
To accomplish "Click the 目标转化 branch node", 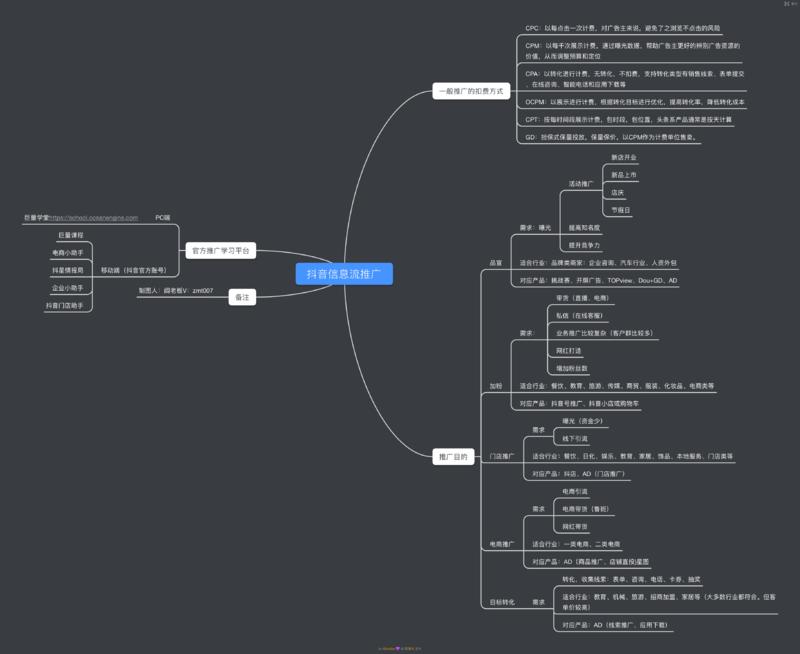I will 502,602.
